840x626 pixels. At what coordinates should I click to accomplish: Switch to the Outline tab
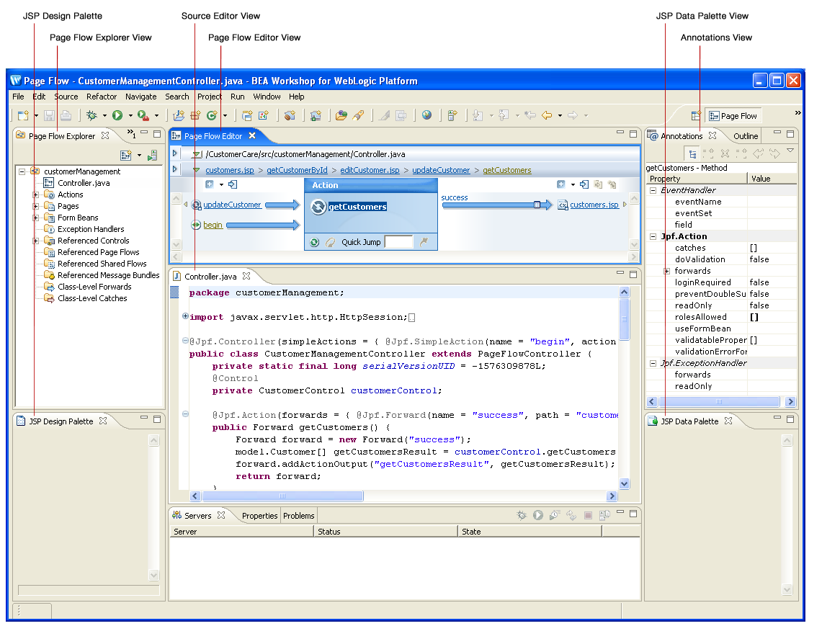pyautogui.click(x=745, y=136)
